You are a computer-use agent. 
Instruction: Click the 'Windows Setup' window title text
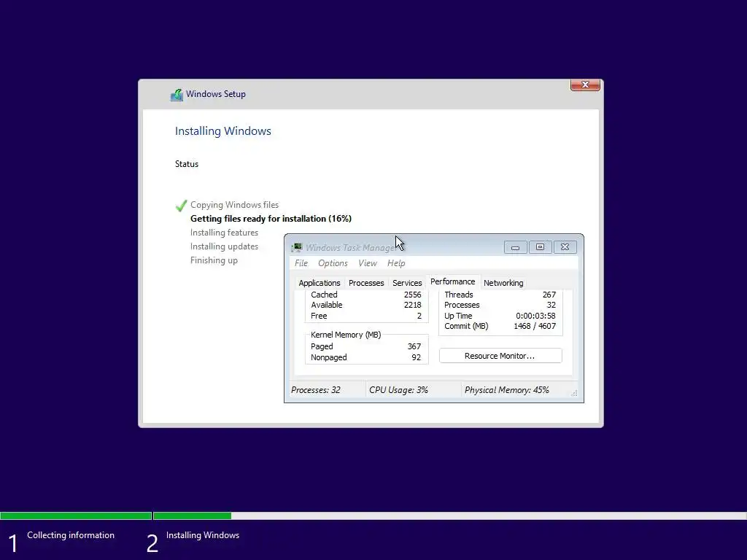216,94
